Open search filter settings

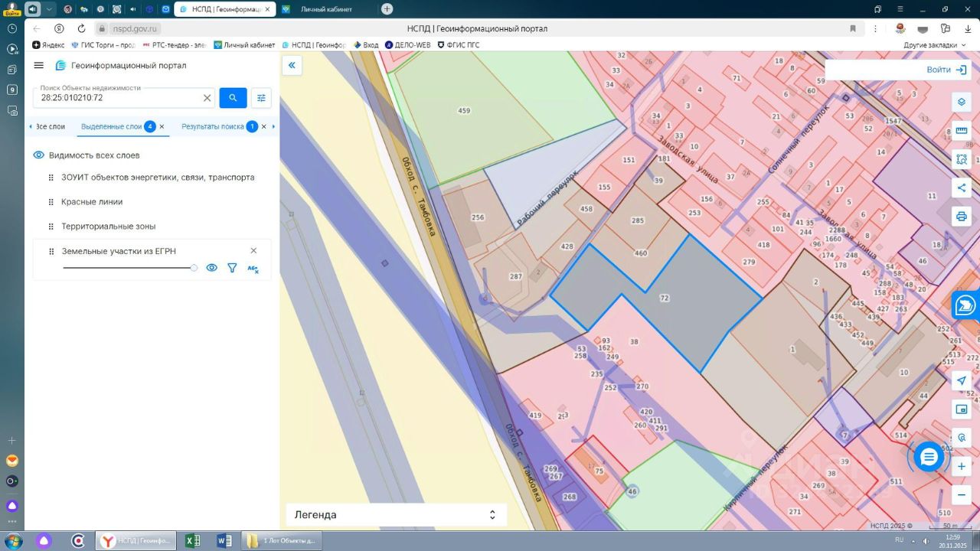pos(261,98)
